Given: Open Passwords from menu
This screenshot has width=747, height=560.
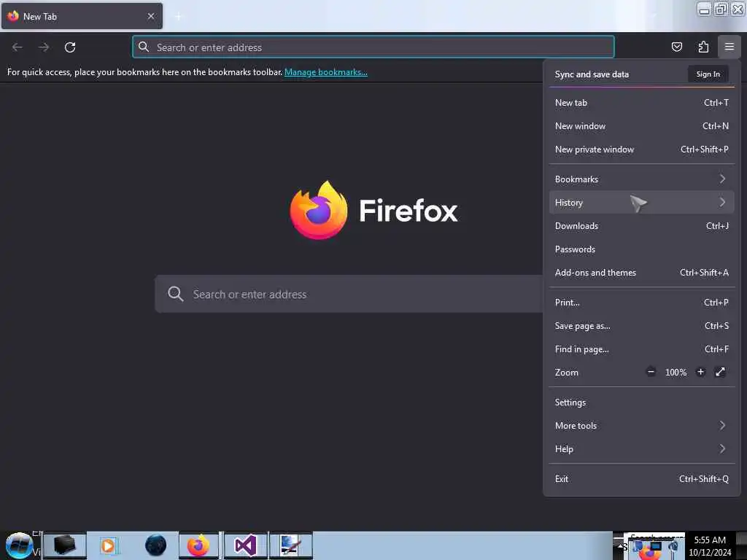Looking at the screenshot, I should point(642,249).
